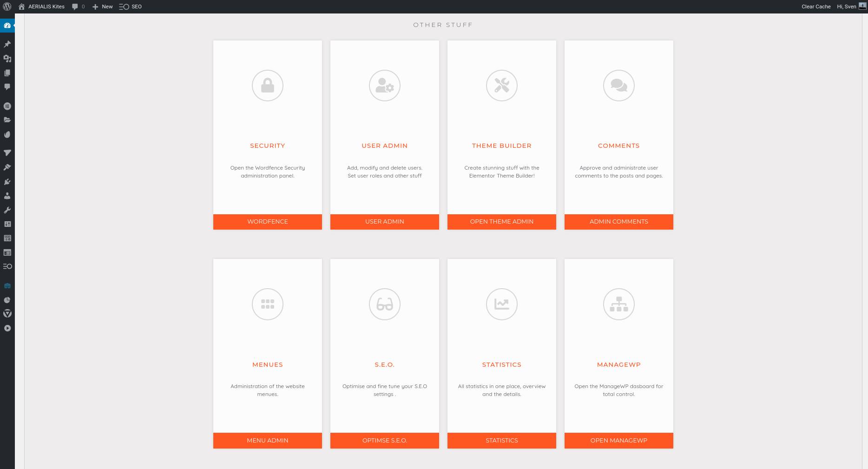This screenshot has width=868, height=469.
Task: Click the THEME BUILDER card heading
Action: [x=502, y=145]
